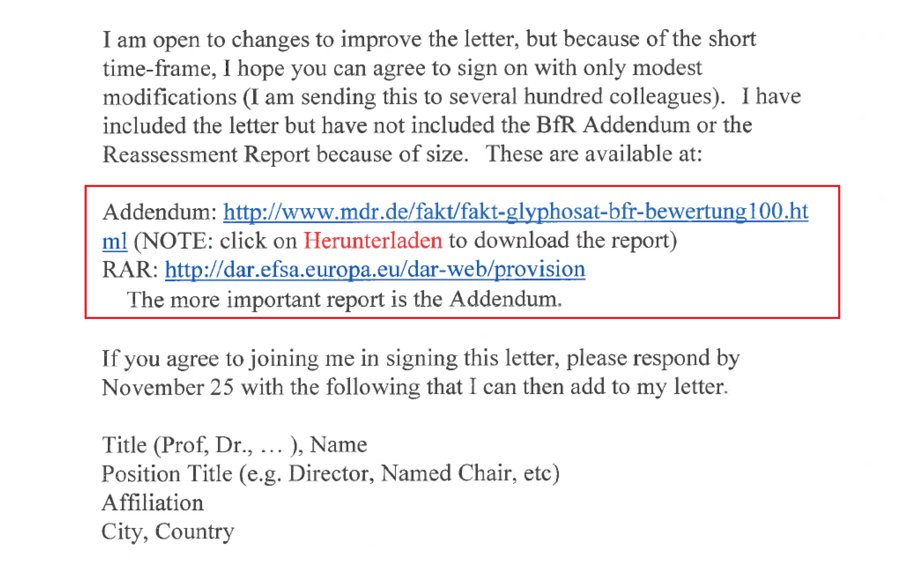Click the "several hundred colleagues" phrase

pyautogui.click(x=581, y=97)
